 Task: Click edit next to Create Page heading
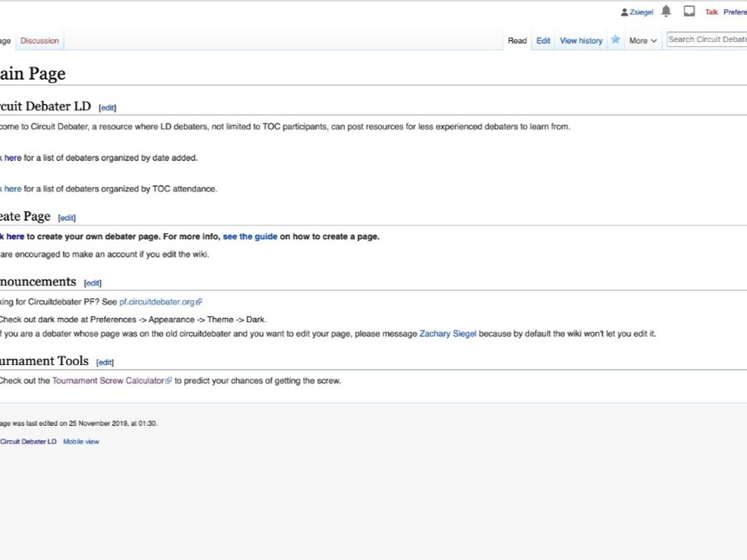(67, 218)
